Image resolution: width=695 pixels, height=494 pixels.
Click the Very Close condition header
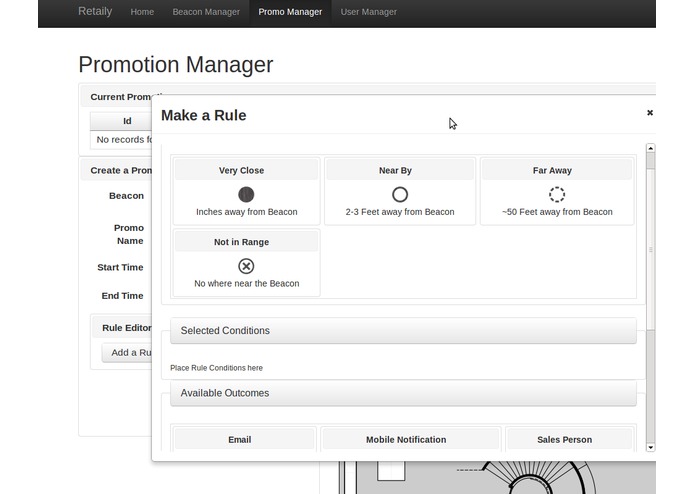pos(246,170)
